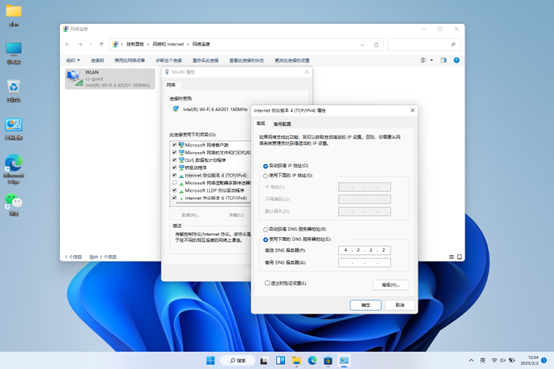Click the preferred DNS server field 4.2.2.2

pyautogui.click(x=364, y=250)
